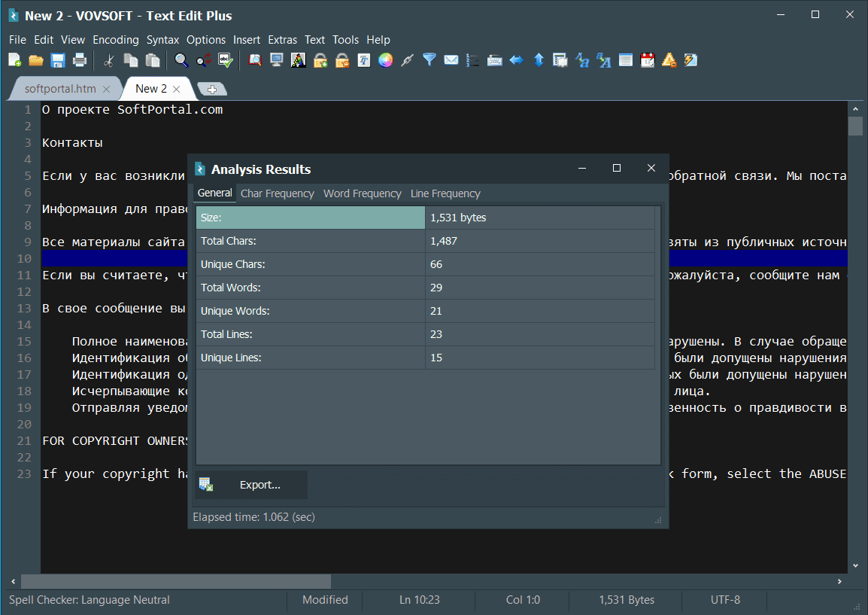This screenshot has width=868, height=615.
Task: Print the document with the printer icon
Action: (80, 60)
